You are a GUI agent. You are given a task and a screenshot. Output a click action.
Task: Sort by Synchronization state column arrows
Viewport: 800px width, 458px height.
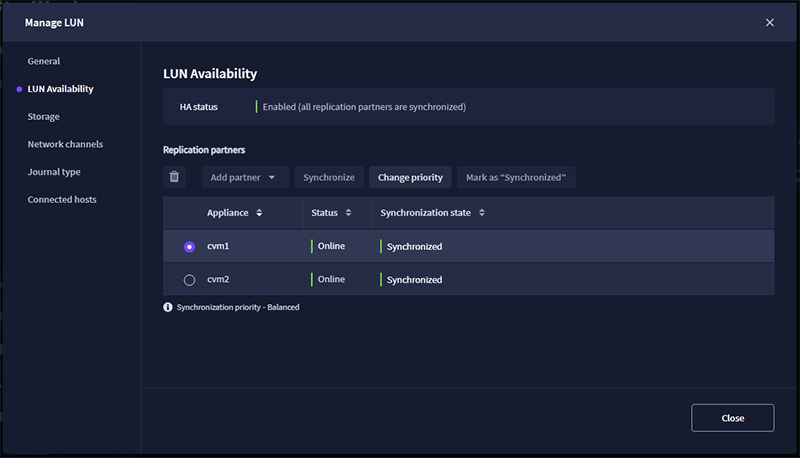click(482, 213)
